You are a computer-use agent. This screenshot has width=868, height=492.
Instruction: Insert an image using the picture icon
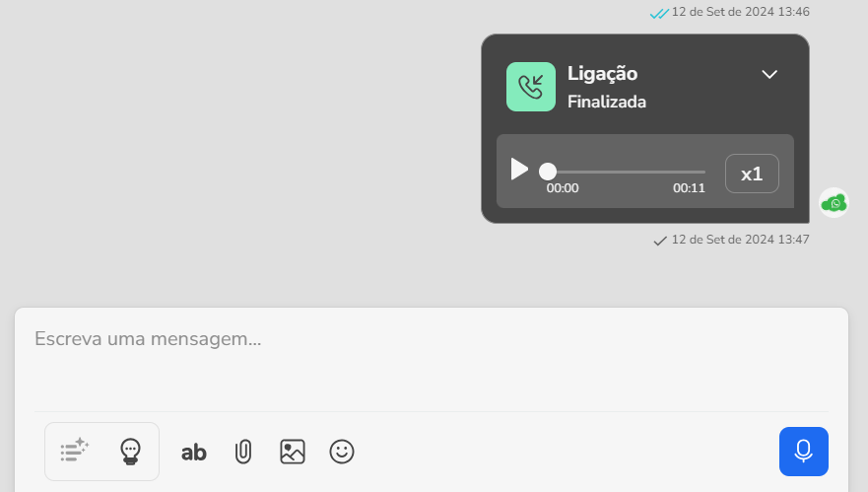(293, 452)
